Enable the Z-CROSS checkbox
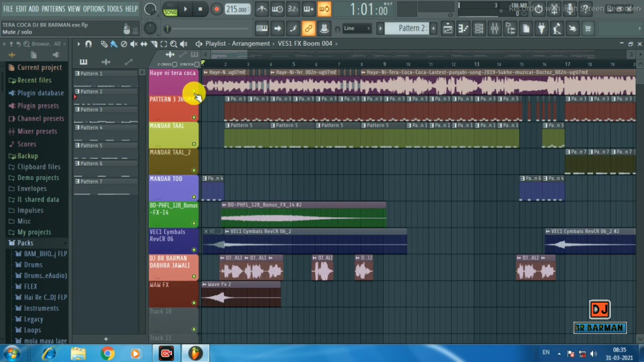This screenshot has height=362, width=644. point(175,64)
